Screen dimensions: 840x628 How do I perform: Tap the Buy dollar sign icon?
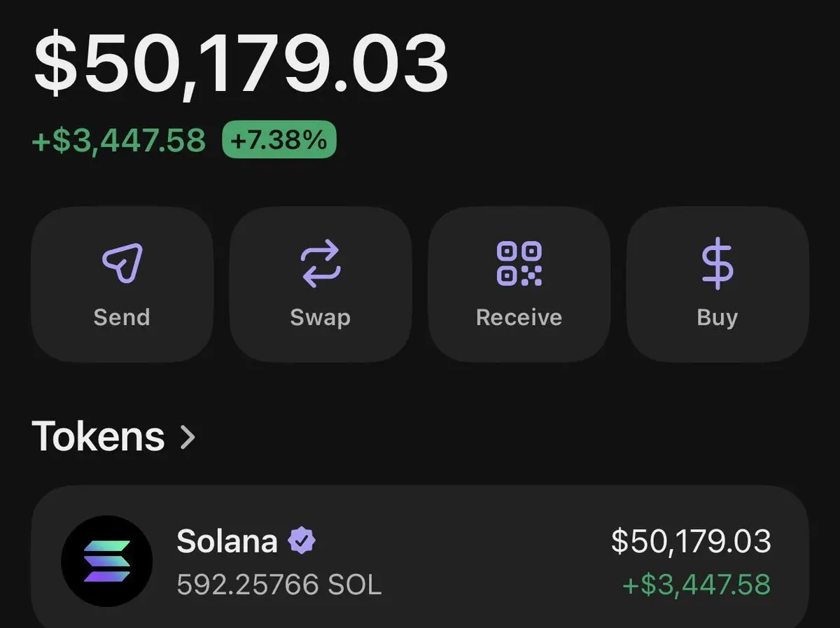717,264
